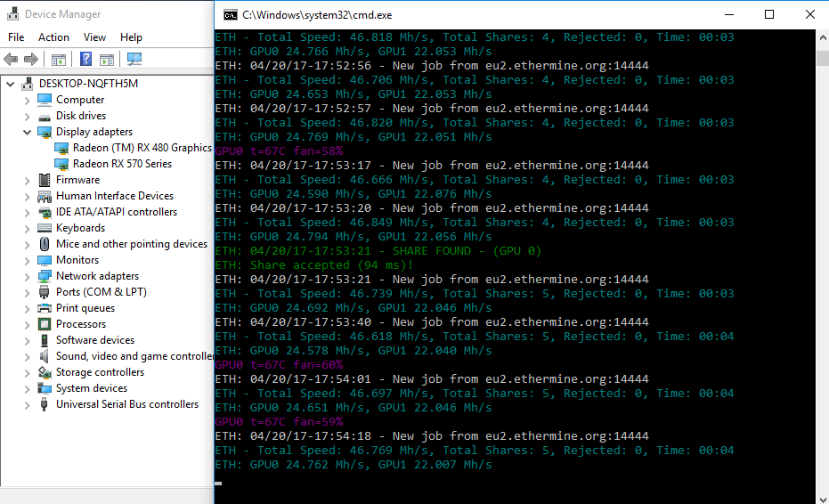Expand the Network adapters node
This screenshot has width=829, height=504.
[27, 277]
